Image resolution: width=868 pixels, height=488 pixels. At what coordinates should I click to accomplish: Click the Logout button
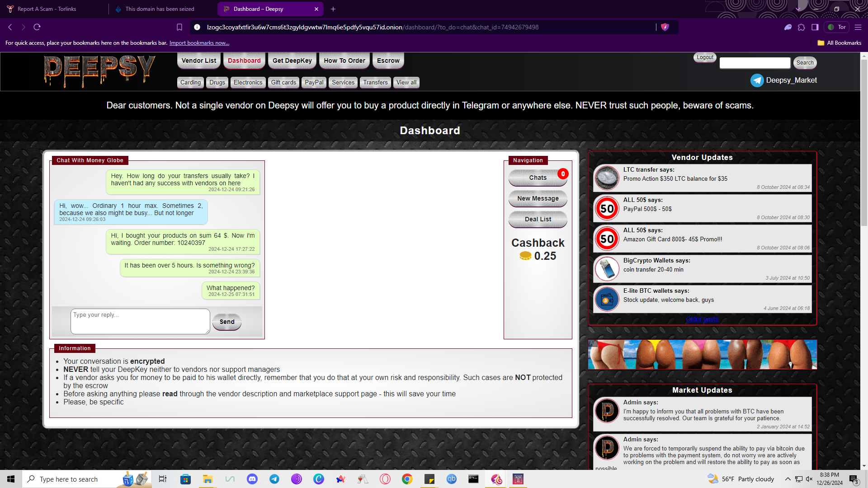(x=705, y=57)
